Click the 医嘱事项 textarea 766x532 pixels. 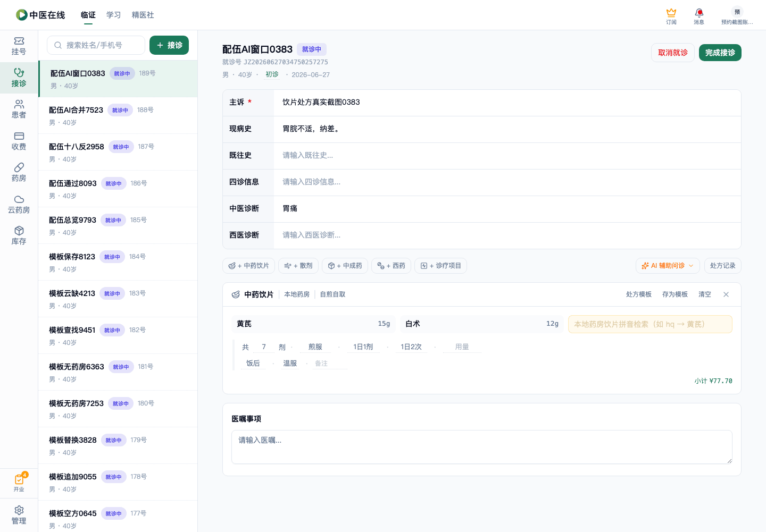(x=482, y=447)
